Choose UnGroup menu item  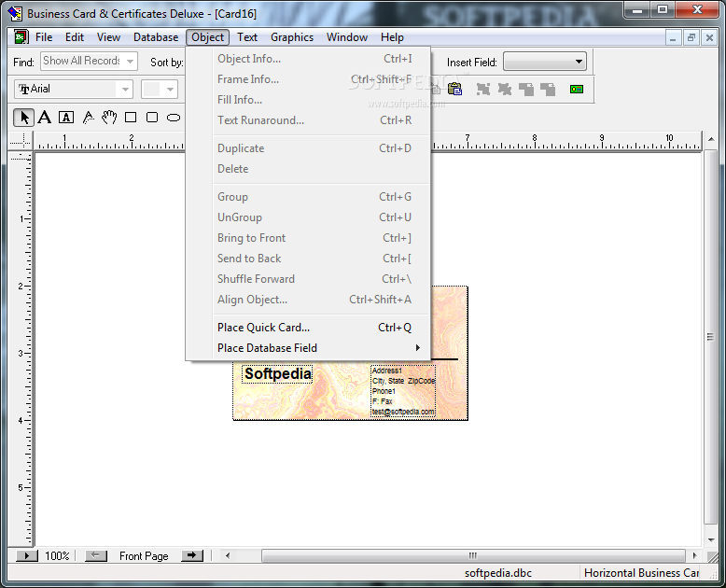[x=308, y=217]
